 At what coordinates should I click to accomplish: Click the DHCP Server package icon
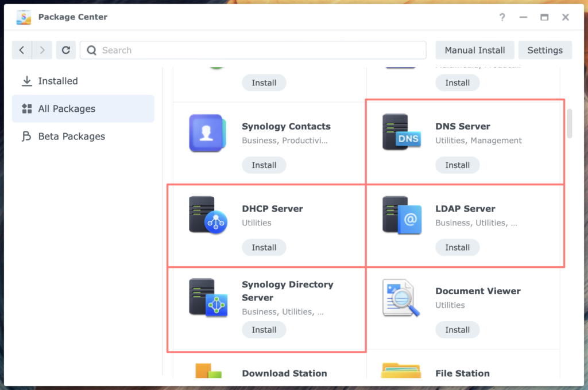click(207, 214)
